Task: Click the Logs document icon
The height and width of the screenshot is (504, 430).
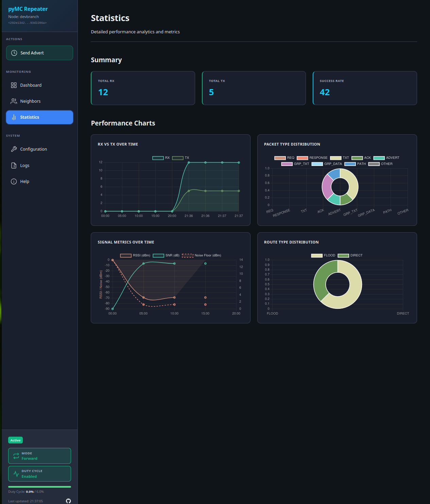Action: click(x=14, y=166)
